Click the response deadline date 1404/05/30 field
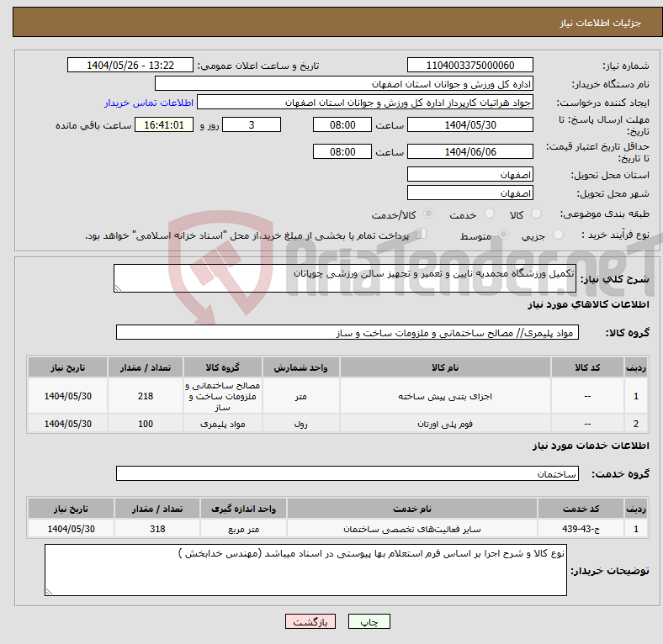Viewport: 663px width, 644px height. point(469,124)
